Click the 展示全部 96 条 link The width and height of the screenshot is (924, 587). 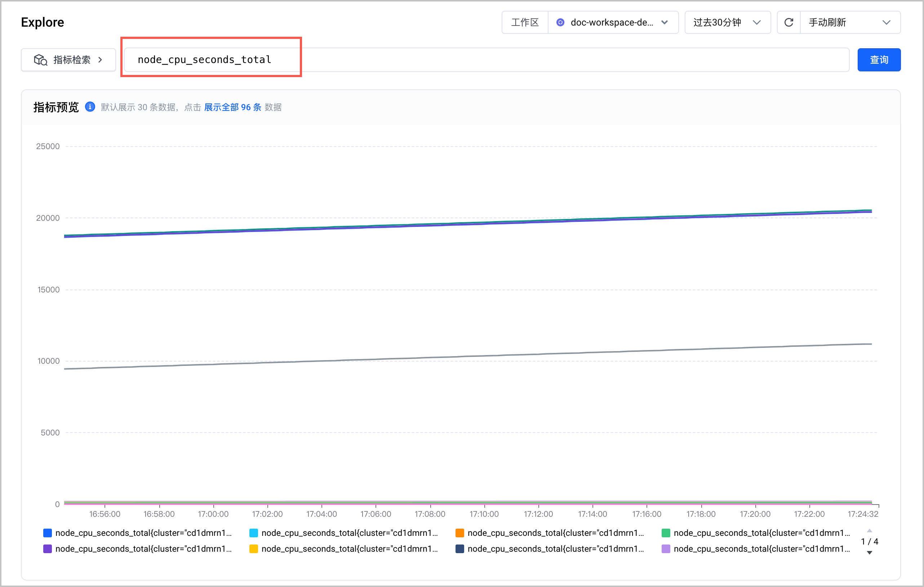pos(232,107)
